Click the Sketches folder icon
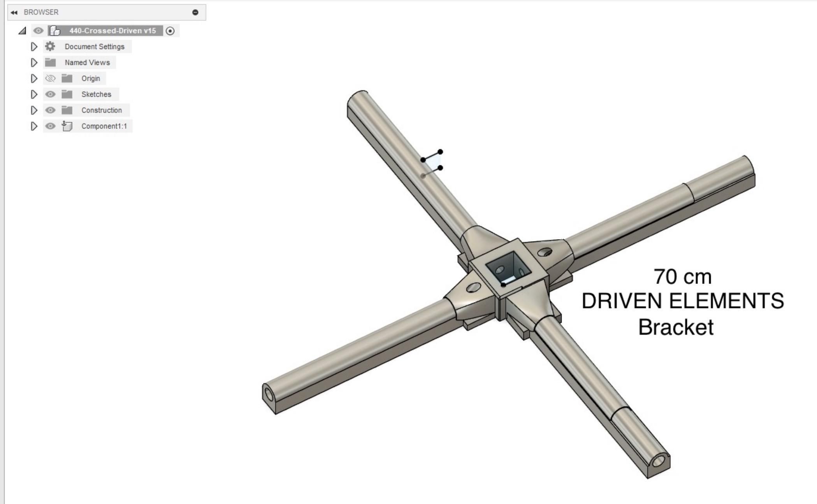Image resolution: width=817 pixels, height=504 pixels. tap(67, 94)
